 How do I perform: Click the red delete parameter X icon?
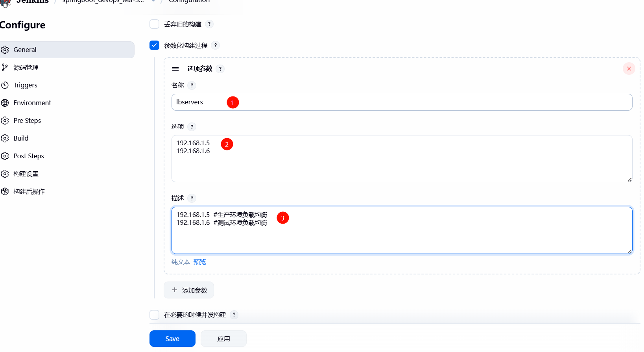coord(629,69)
